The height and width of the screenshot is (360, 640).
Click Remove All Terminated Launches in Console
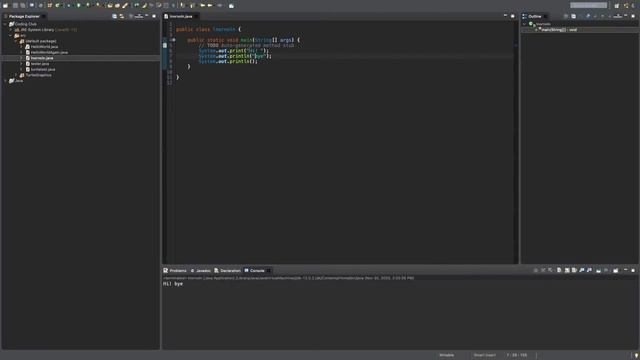tap(550, 270)
